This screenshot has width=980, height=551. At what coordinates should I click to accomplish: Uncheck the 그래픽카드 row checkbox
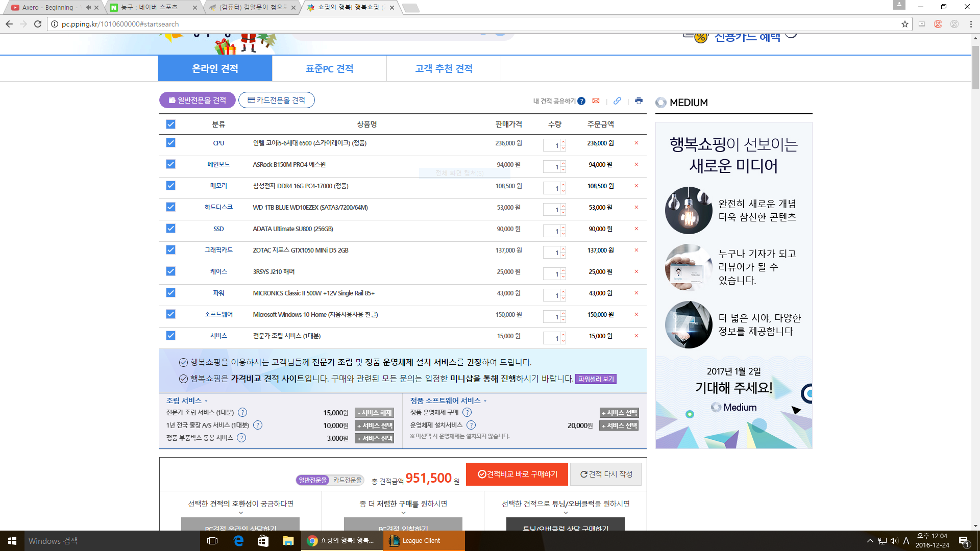coord(170,250)
